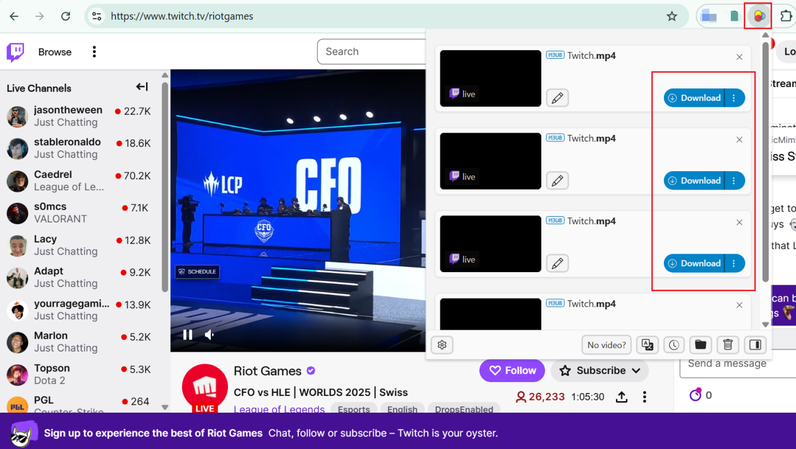Edit the first Twitch.mp4 filename
The height and width of the screenshot is (449, 796).
pos(557,98)
